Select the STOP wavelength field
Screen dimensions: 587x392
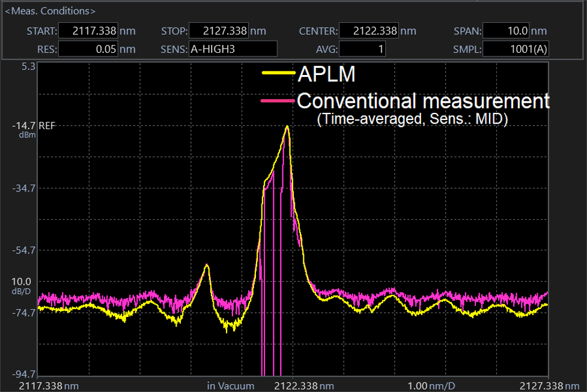coord(219,31)
